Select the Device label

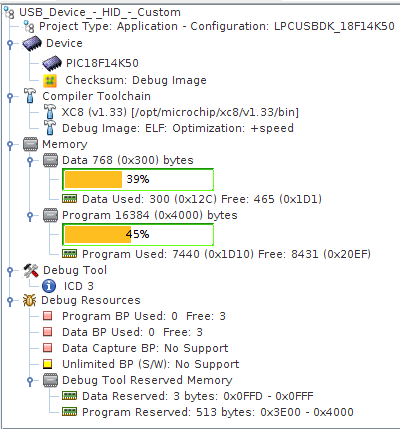click(64, 43)
